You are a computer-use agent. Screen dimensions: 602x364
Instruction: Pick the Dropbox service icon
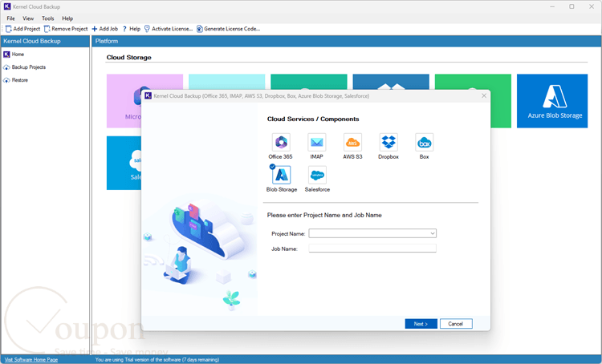(388, 142)
